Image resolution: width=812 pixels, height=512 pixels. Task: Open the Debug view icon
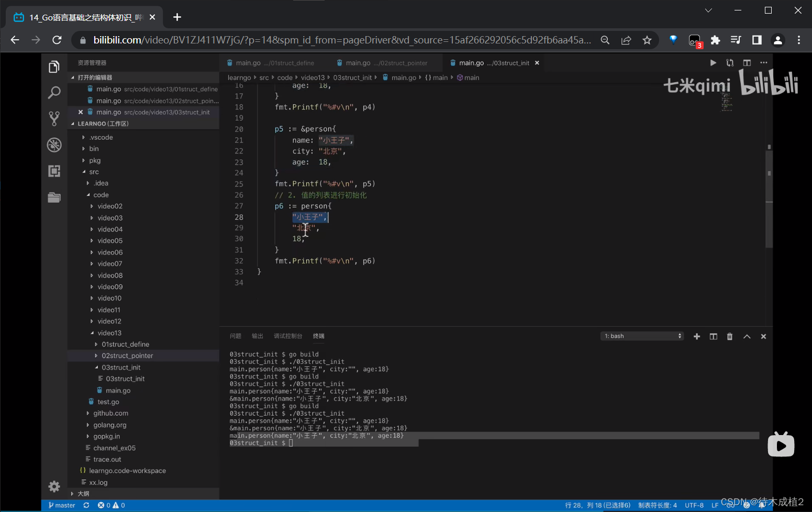[x=54, y=145]
